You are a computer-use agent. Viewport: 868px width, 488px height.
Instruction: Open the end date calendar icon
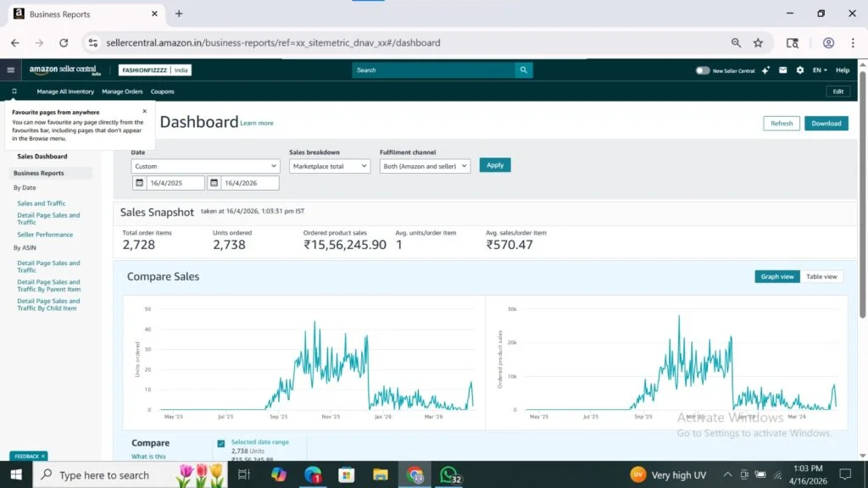(214, 183)
